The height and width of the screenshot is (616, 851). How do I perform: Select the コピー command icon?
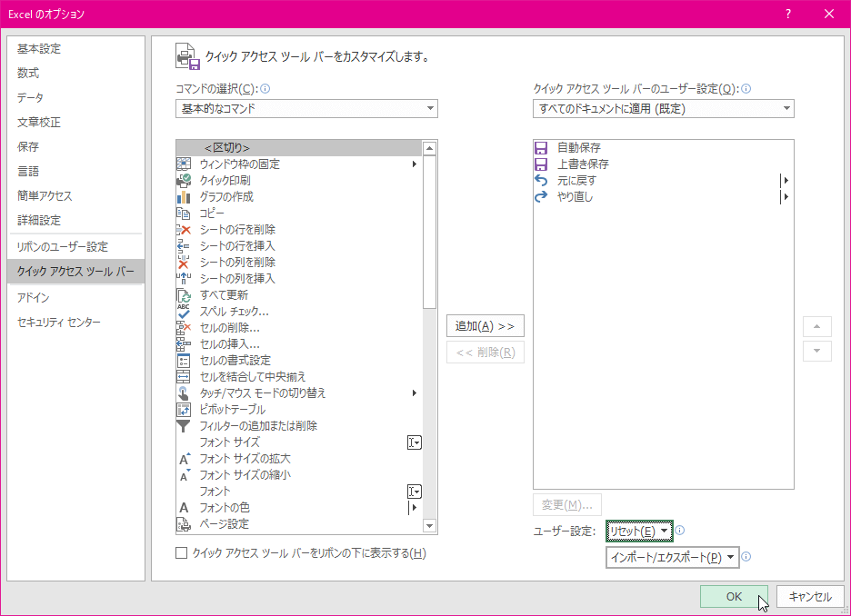tap(184, 214)
